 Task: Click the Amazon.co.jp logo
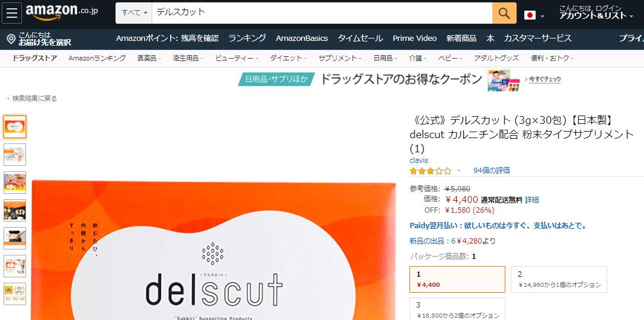pos(62,11)
